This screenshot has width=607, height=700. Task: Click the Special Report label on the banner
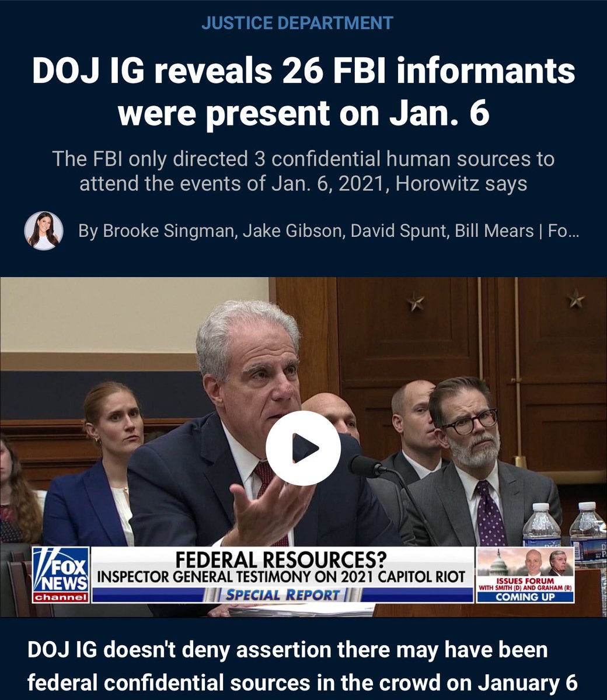(x=282, y=595)
